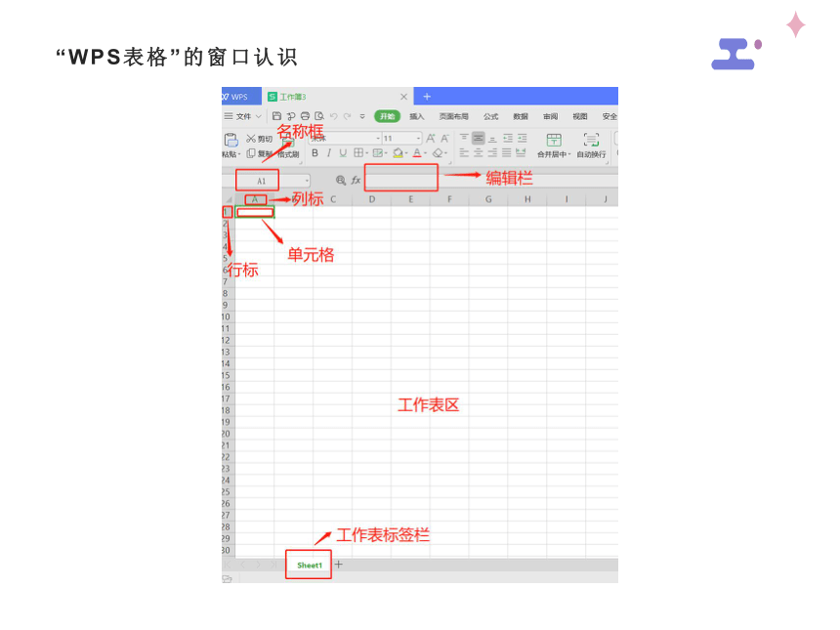Switch to the 插入 ribbon tab

(416, 116)
